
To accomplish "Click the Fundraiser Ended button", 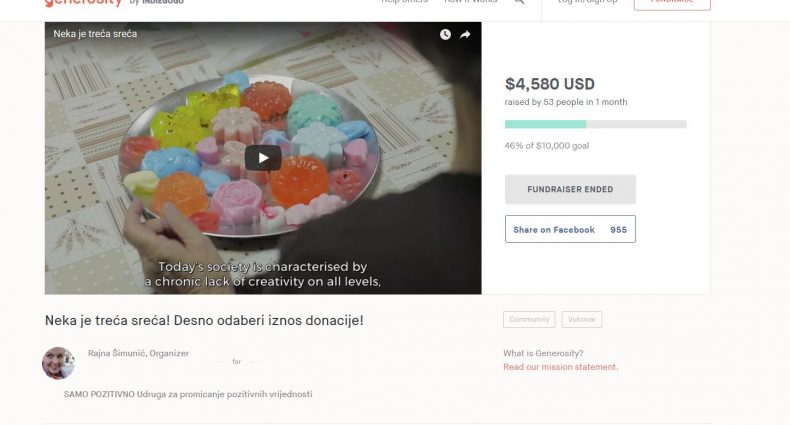I will [x=570, y=189].
